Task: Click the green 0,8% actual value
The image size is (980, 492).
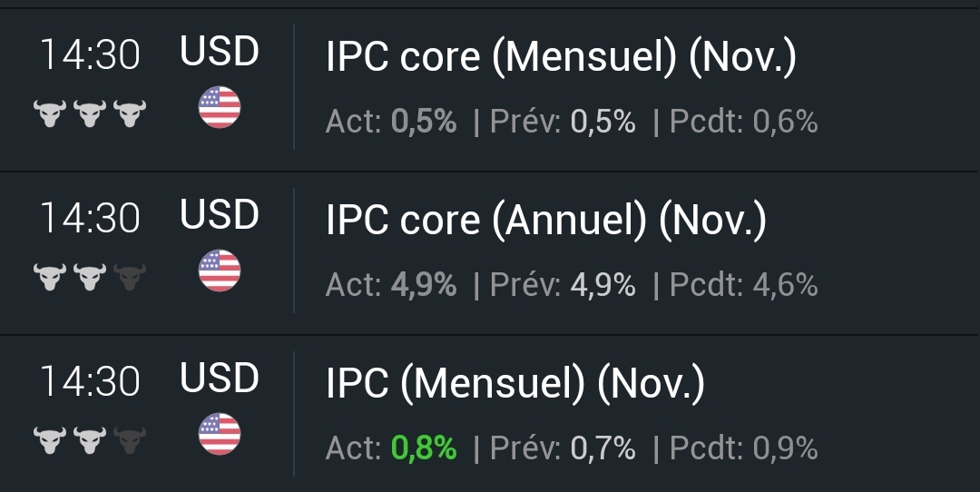Action: tap(424, 448)
